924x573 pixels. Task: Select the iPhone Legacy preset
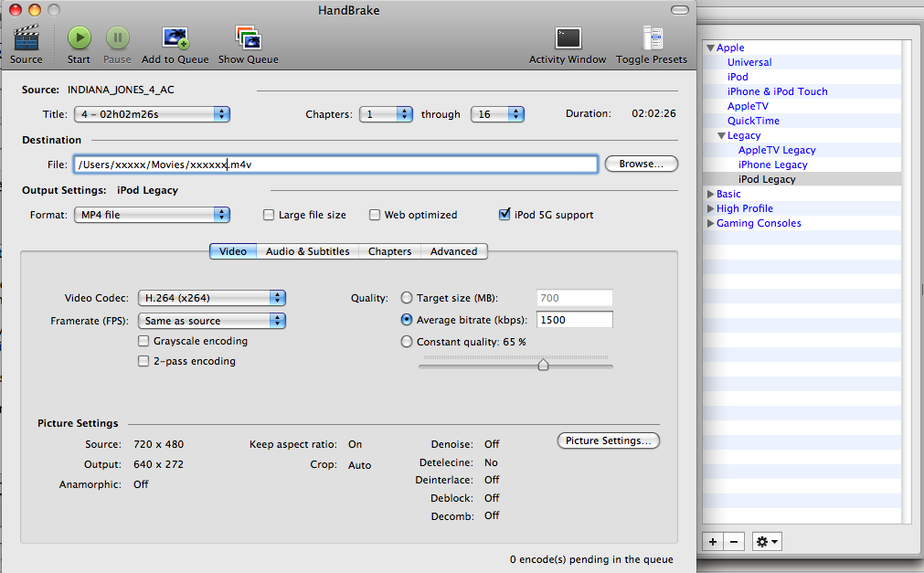(772, 165)
